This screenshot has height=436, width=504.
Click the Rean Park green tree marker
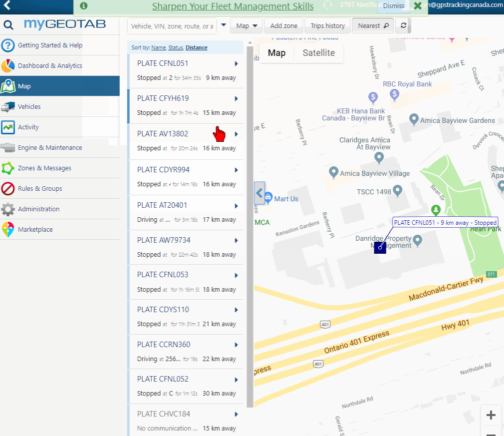tap(436, 210)
